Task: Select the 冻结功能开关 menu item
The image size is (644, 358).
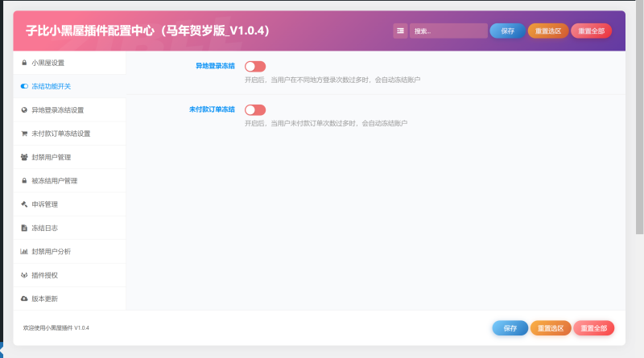Action: (69, 86)
